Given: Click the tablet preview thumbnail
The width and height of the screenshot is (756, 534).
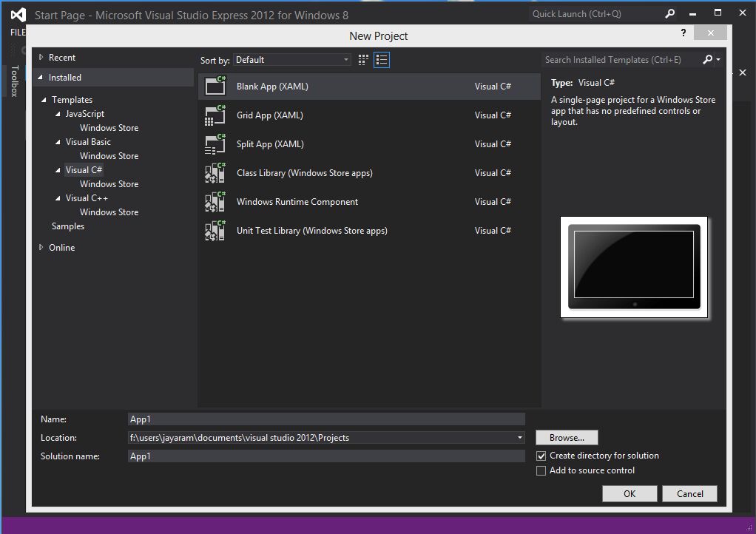Looking at the screenshot, I should [x=633, y=267].
